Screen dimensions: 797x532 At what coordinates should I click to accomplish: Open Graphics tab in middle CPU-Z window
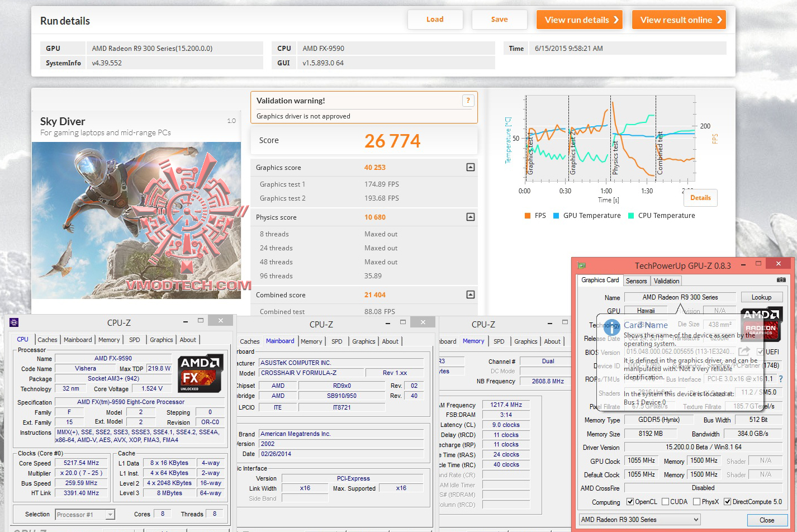pos(364,341)
